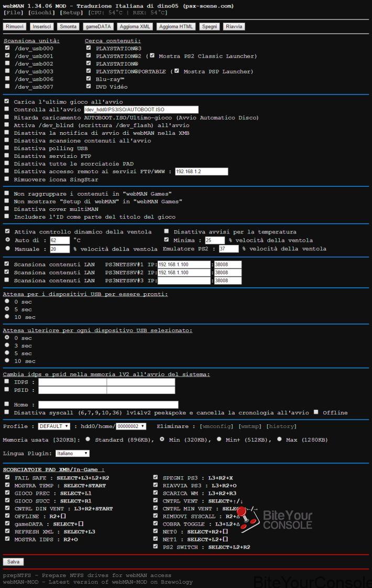Select 3 sec additional USB wait
The image size is (372, 588).
point(7,345)
